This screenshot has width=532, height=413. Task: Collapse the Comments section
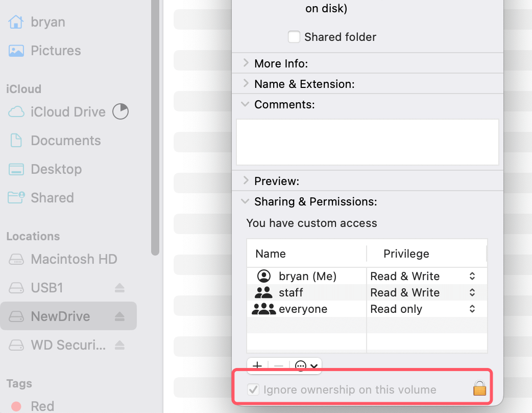click(245, 104)
